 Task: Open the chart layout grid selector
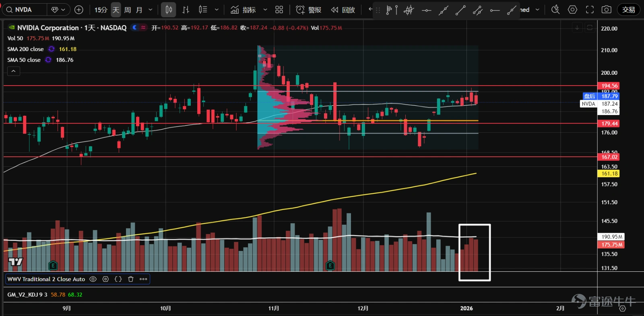[x=279, y=10]
